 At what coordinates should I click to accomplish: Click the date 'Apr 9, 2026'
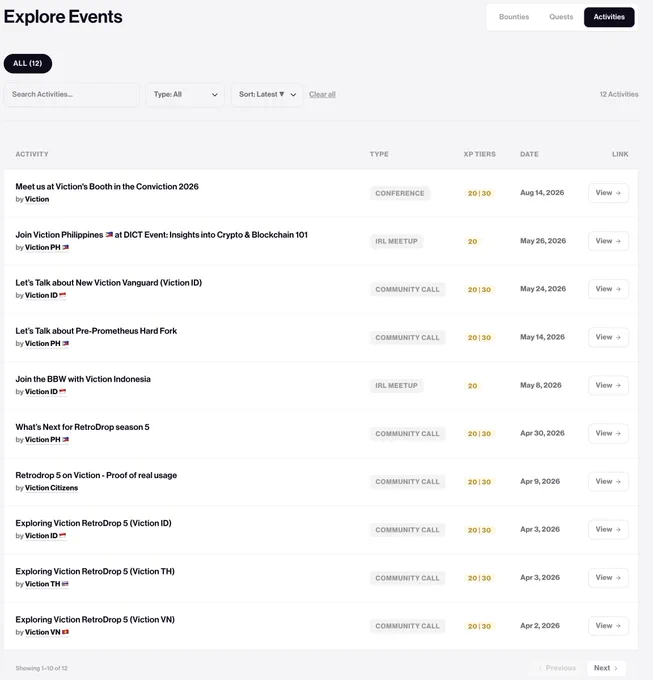pyautogui.click(x=540, y=481)
